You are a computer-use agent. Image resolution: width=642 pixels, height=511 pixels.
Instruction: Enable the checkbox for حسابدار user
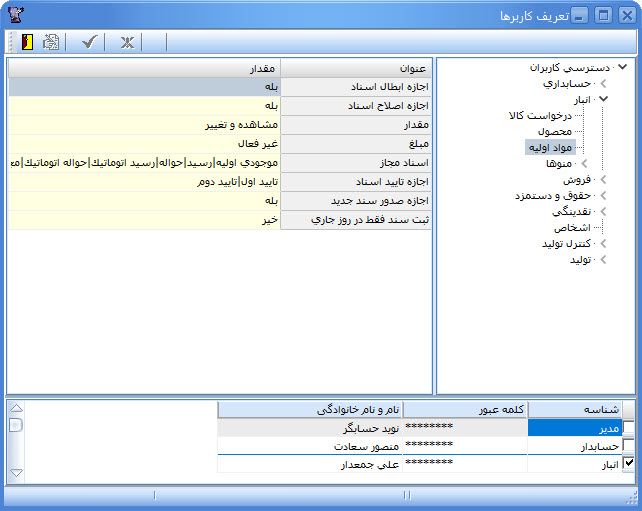pyautogui.click(x=628, y=446)
